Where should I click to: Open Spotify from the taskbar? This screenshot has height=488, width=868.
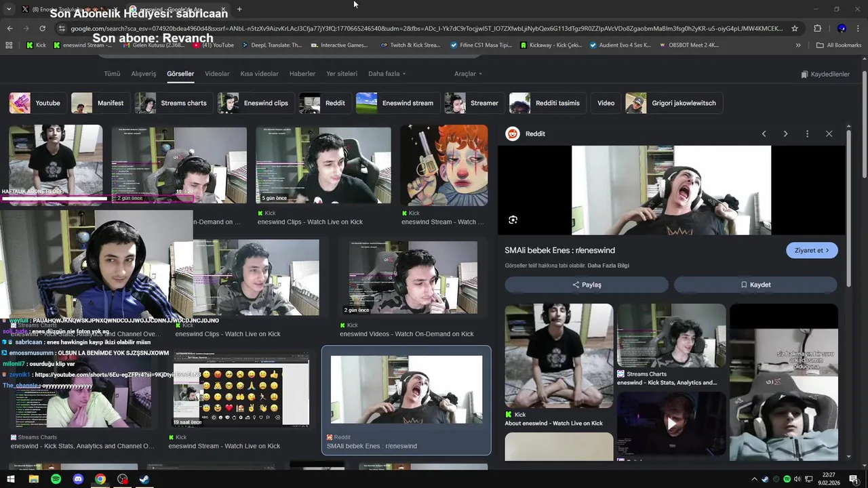click(x=56, y=479)
